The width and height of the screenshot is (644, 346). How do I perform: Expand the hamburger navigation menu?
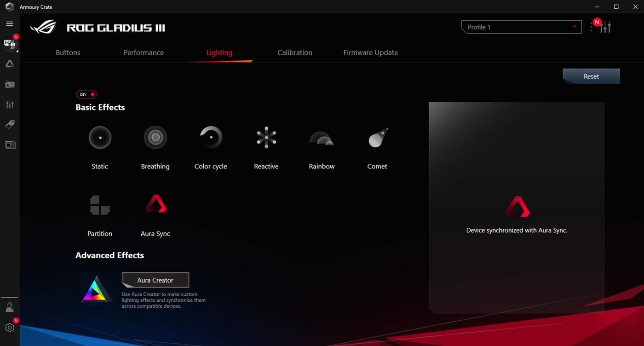10,23
